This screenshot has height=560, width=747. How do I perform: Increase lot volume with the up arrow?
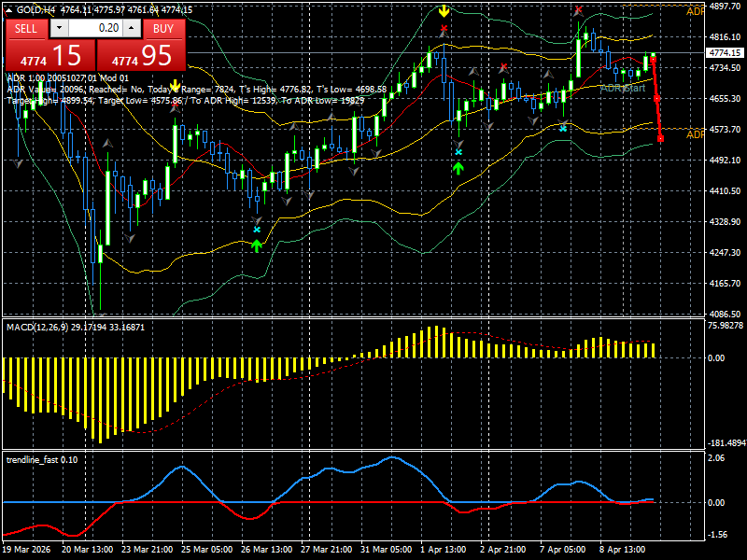point(132,28)
